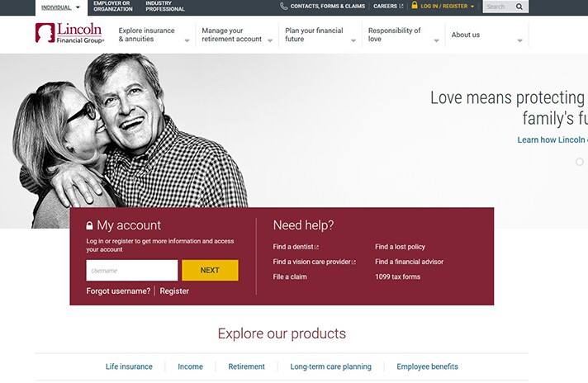
Task: Follow the Forgot username? link
Action: pyautogui.click(x=118, y=291)
